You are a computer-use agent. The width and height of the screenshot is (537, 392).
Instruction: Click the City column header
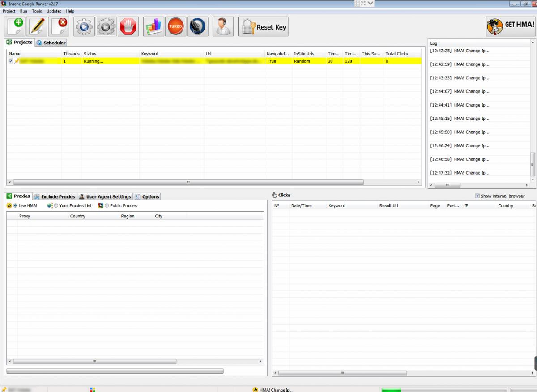pos(170,216)
